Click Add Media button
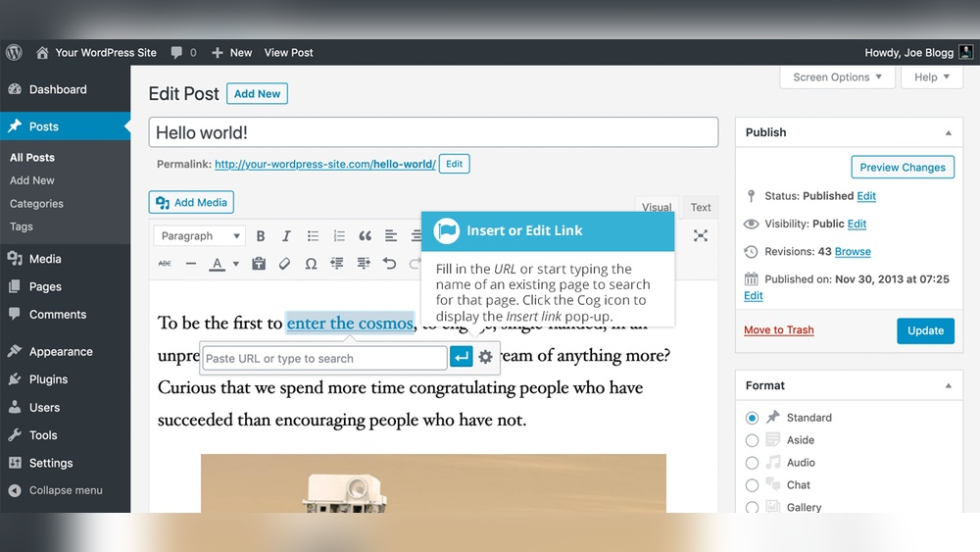Viewport: 980px width, 552px height. coord(191,203)
